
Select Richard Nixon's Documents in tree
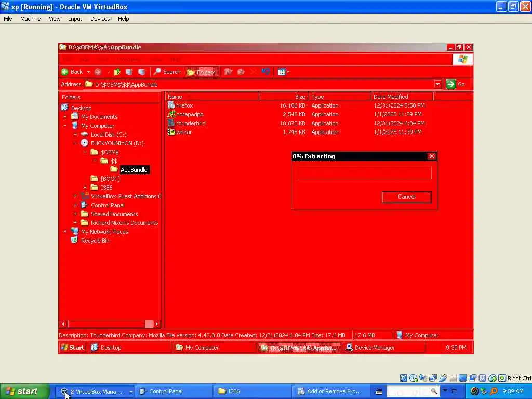(x=124, y=222)
